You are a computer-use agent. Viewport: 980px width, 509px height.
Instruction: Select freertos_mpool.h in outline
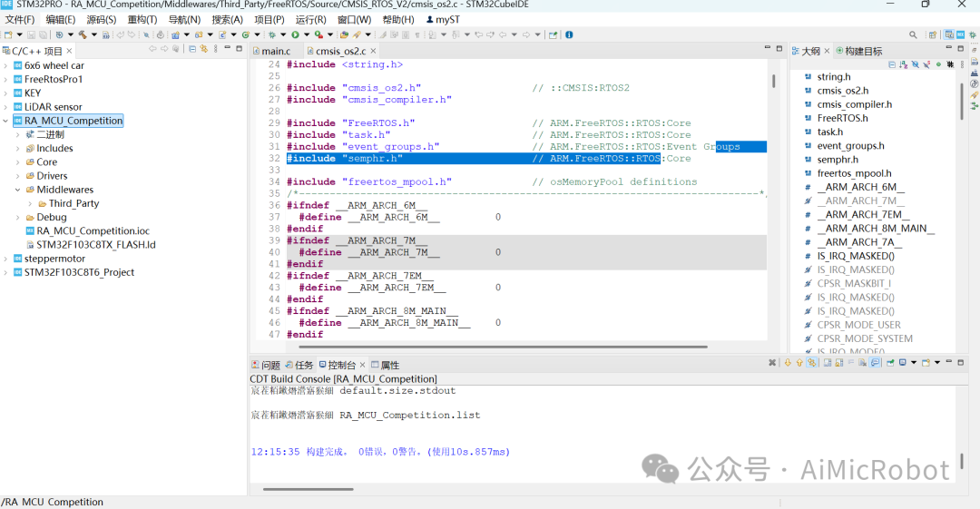click(x=855, y=173)
